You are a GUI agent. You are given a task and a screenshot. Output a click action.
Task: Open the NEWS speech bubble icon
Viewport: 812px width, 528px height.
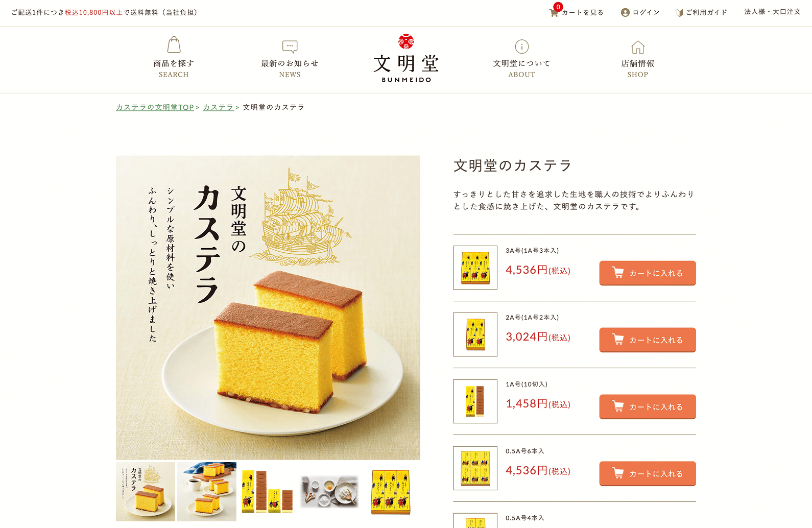pos(290,46)
